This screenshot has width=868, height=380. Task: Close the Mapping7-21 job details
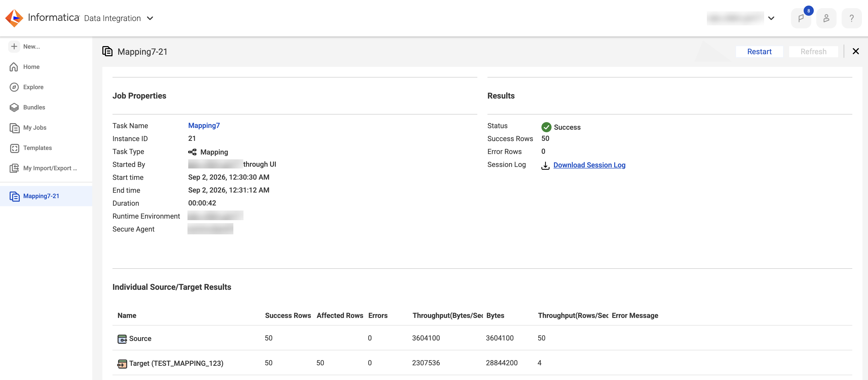click(x=856, y=51)
